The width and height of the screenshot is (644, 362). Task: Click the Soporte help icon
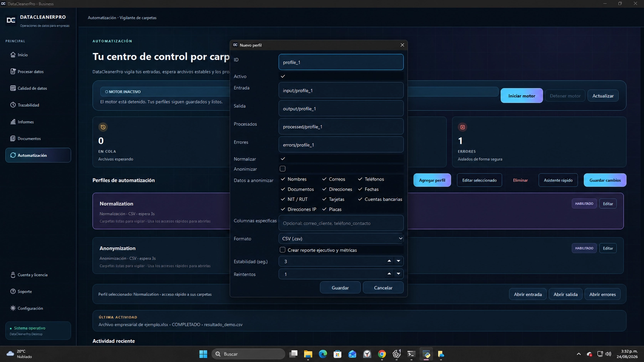coord(13,292)
